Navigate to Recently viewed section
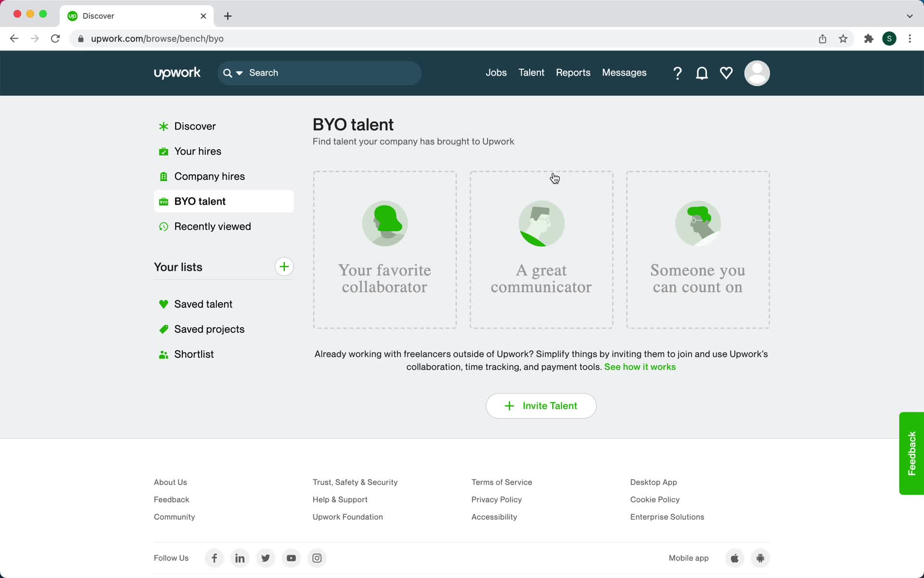Screen dimensions: 924x578 point(212,226)
